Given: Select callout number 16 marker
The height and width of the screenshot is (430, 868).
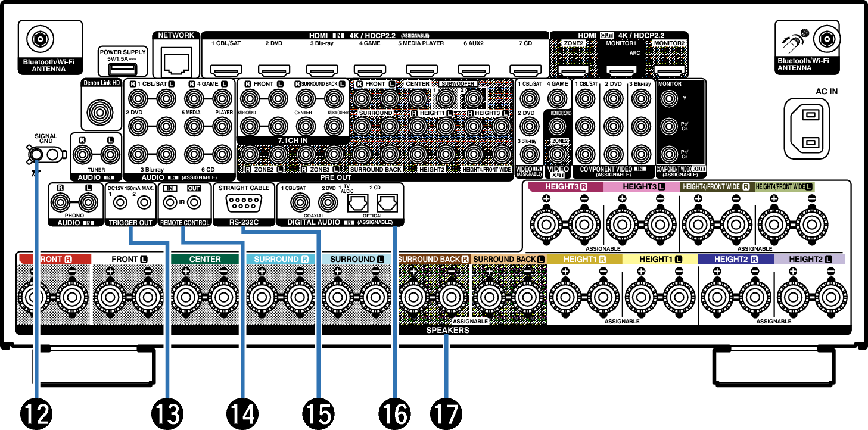Looking at the screenshot, I should 394,412.
